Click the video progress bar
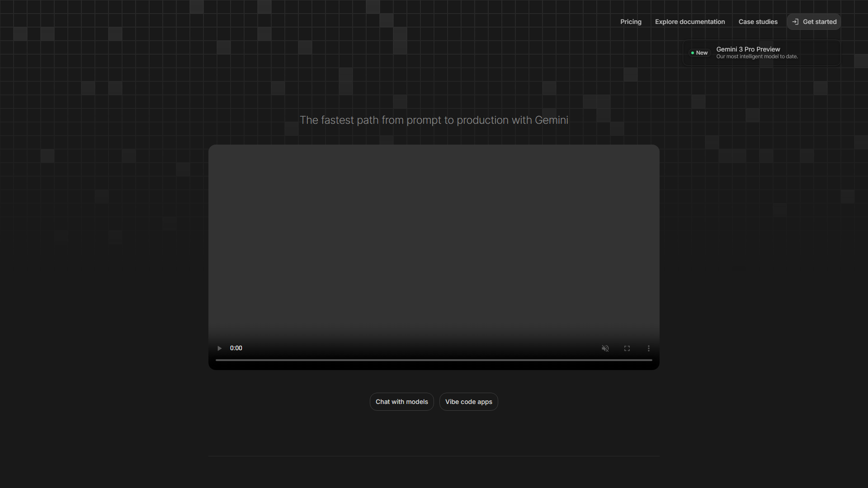 (x=434, y=360)
